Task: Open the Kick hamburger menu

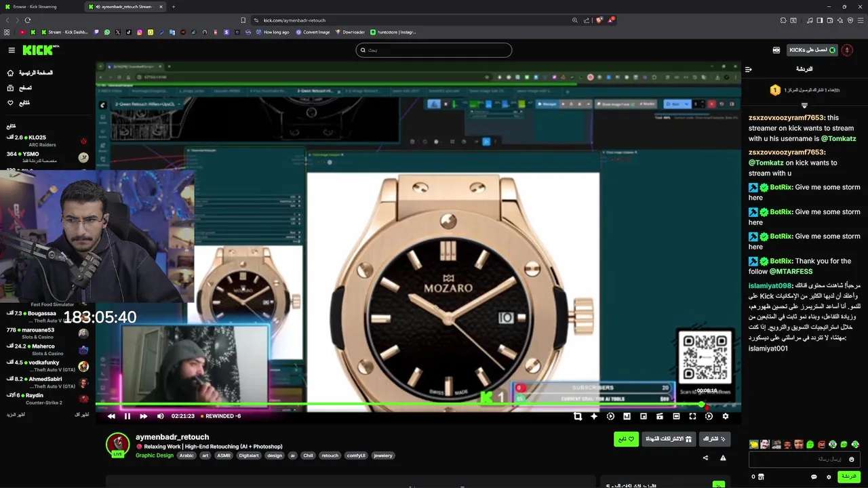Action: [12, 50]
